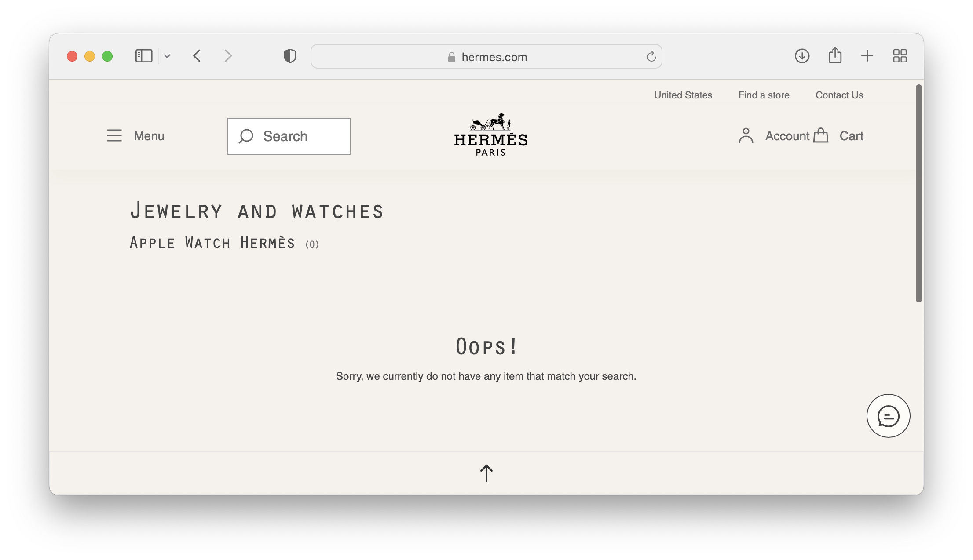Open the Safari share sheet
Image resolution: width=973 pixels, height=560 pixels.
tap(835, 56)
